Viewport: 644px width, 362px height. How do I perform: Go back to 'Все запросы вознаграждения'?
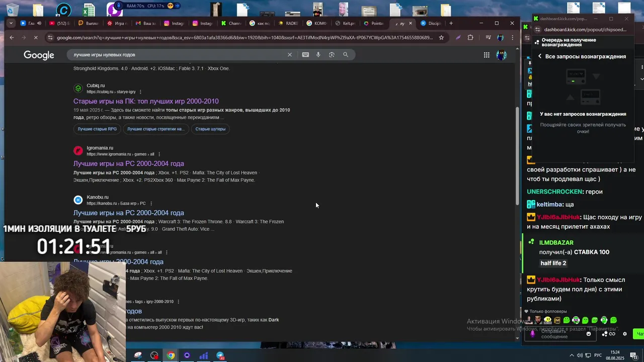click(540, 57)
